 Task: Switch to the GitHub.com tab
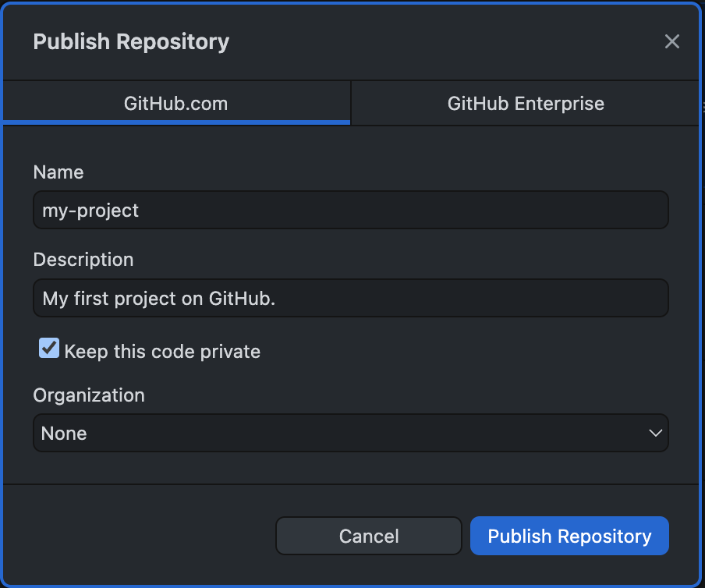176,103
